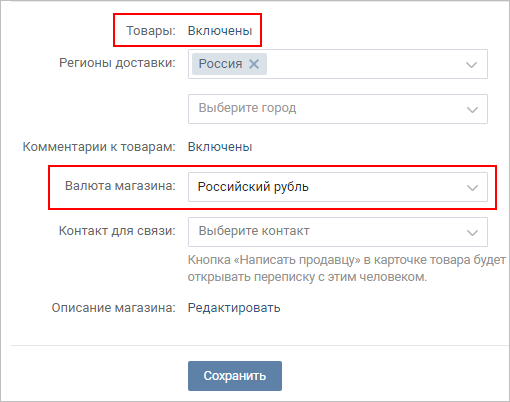The image size is (510, 402).
Task: Open the Выберите контакт dropdown
Action: coord(338,232)
